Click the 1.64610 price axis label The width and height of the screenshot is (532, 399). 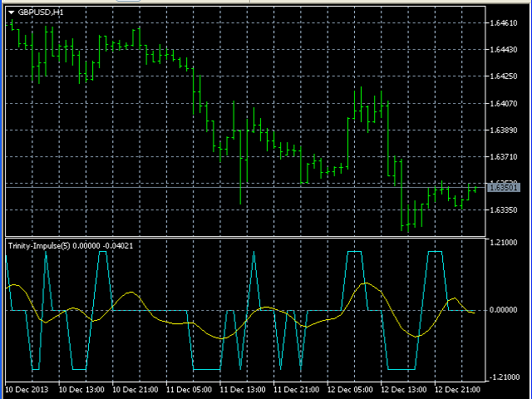pyautogui.click(x=505, y=23)
